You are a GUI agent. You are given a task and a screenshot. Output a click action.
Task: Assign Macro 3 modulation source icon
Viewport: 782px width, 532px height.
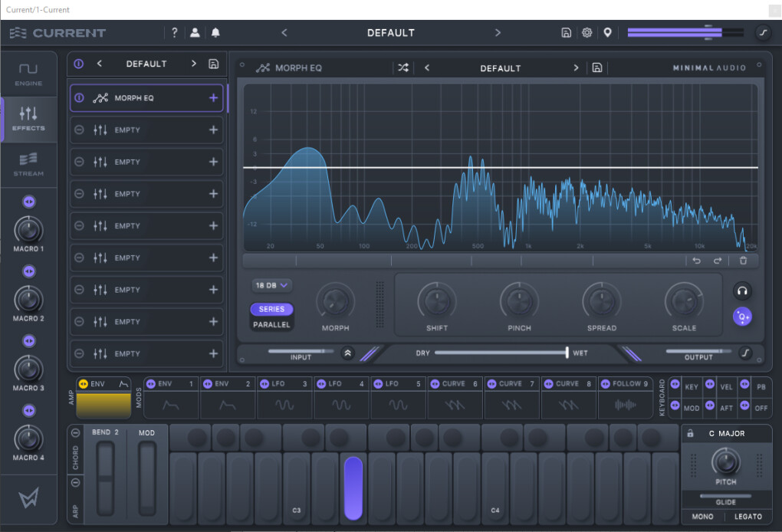29,340
